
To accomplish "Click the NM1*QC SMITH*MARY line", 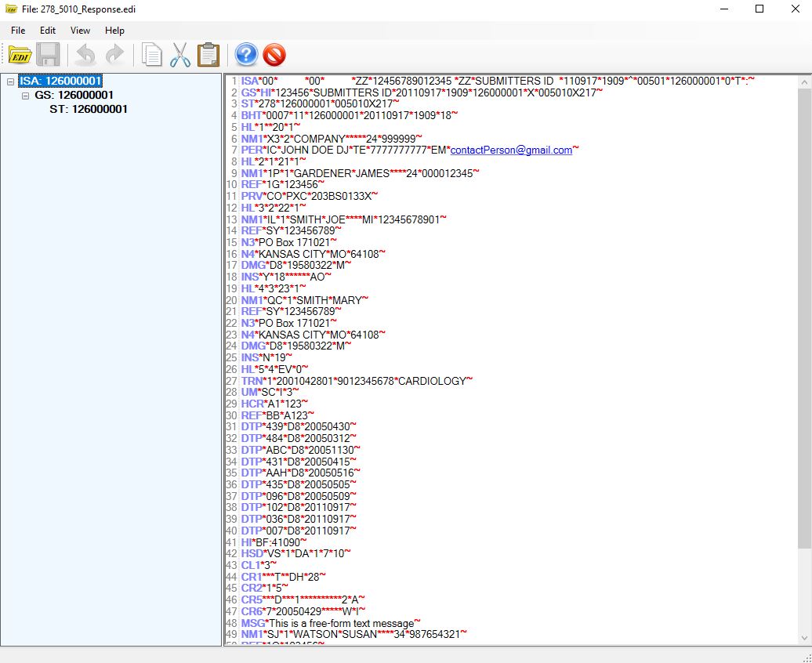I will tap(304, 300).
